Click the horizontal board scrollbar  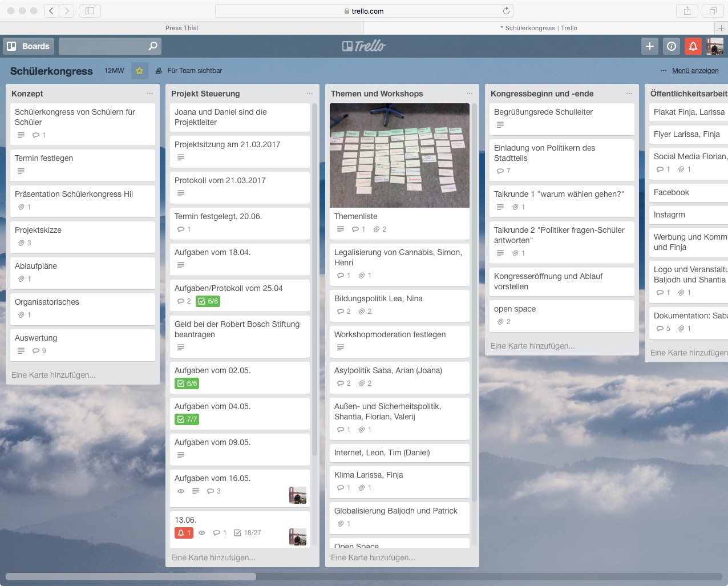click(131, 576)
